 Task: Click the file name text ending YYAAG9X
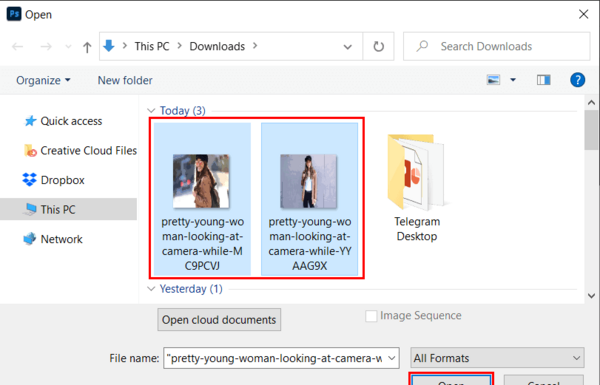tap(310, 244)
